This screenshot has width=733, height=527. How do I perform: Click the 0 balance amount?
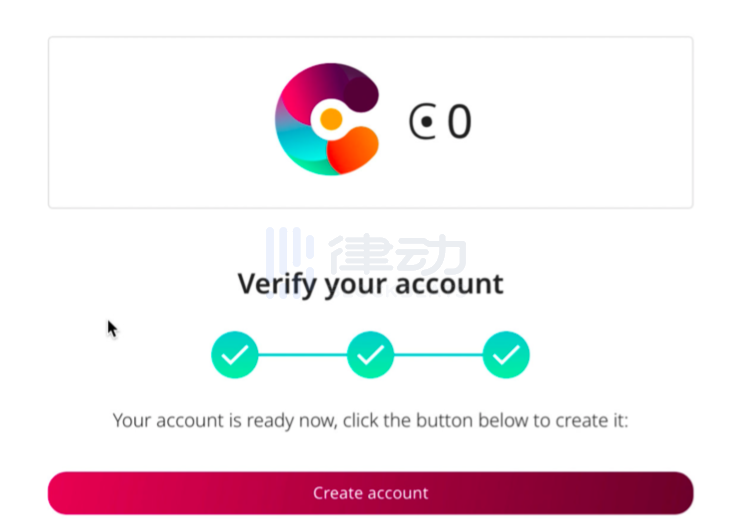coord(459,122)
